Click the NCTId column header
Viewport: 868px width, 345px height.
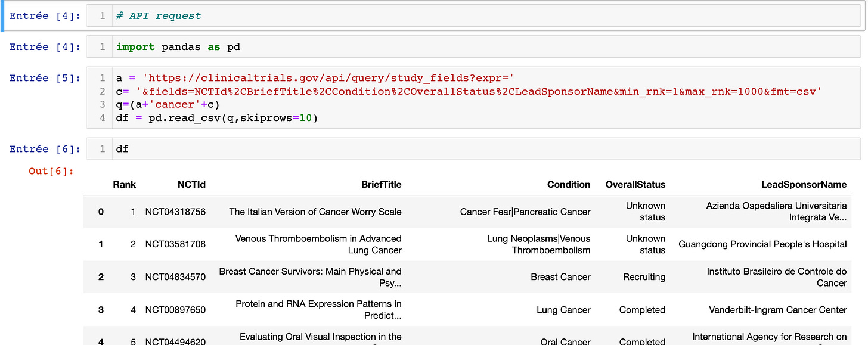[x=191, y=185]
